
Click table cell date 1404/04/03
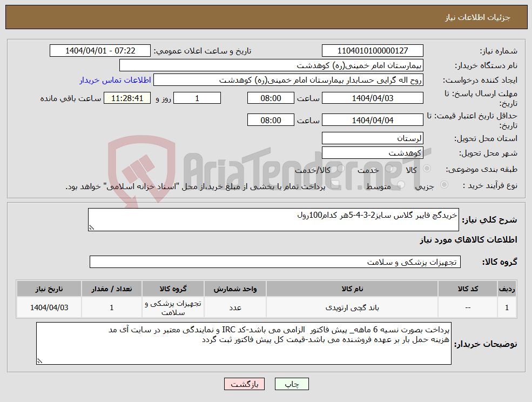(x=49, y=307)
